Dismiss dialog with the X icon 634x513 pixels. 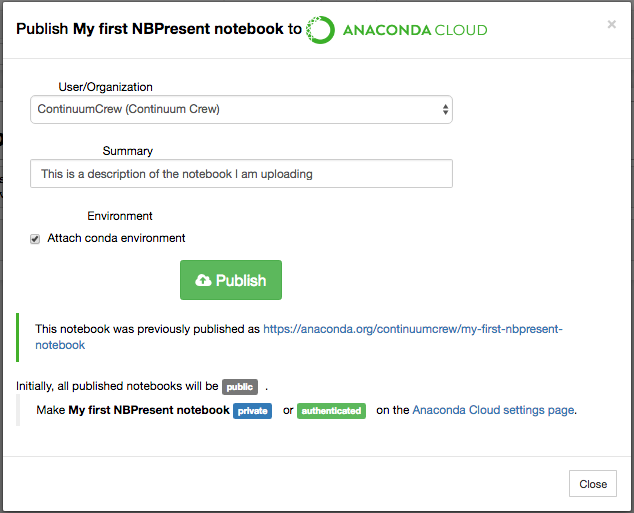[611, 25]
